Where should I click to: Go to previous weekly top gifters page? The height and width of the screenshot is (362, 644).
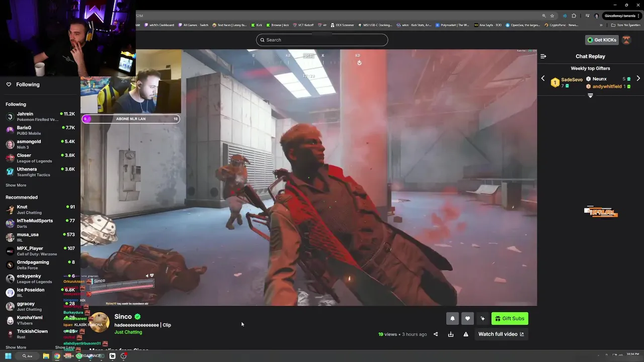tap(543, 78)
